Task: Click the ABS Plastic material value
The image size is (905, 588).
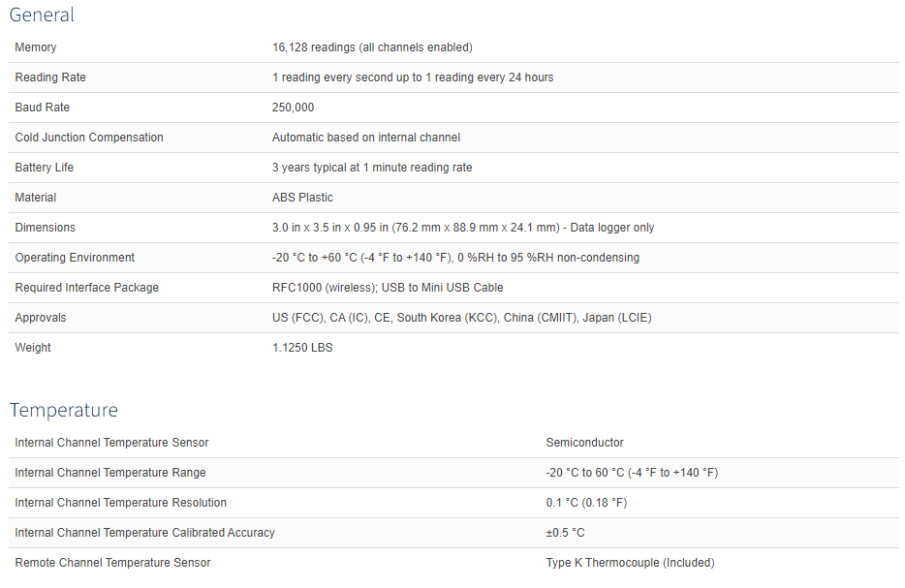Action: click(x=302, y=198)
